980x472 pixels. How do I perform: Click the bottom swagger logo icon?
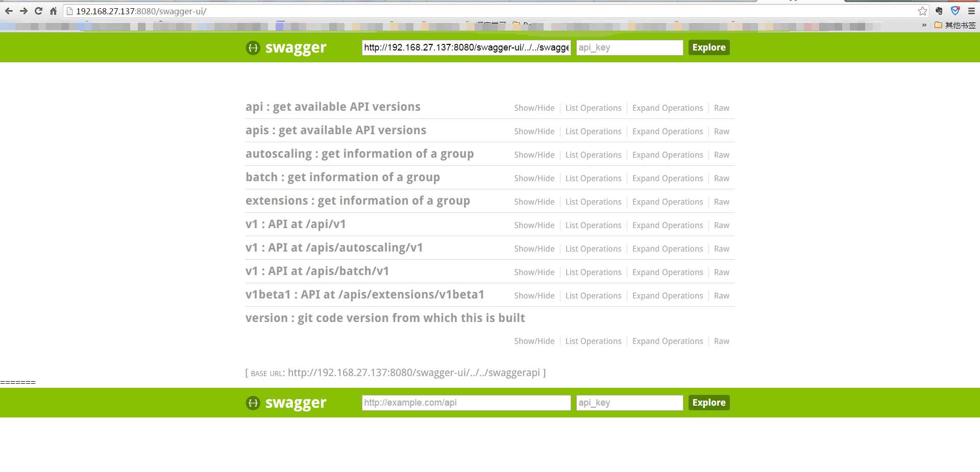pos(253,403)
